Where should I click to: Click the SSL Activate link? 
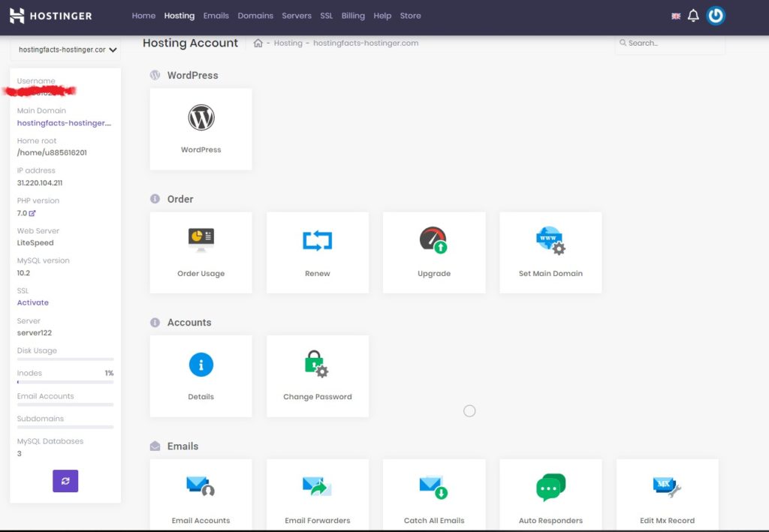(33, 302)
